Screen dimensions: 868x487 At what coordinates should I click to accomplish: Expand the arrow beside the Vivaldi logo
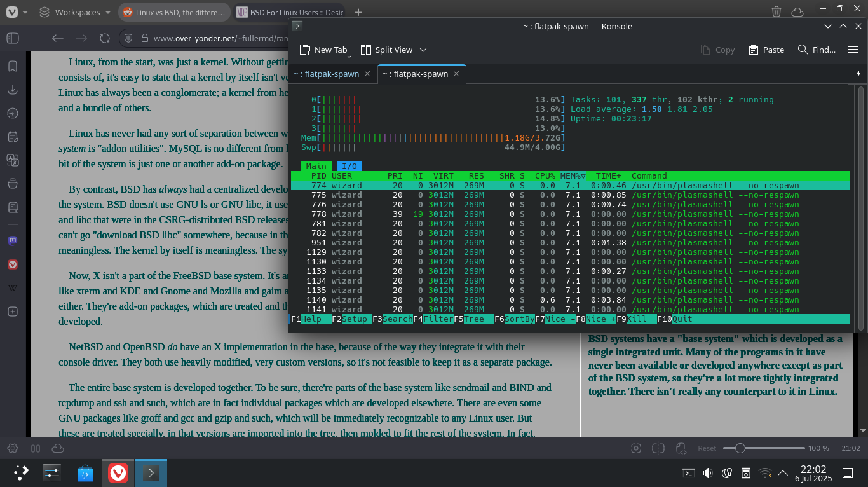(x=25, y=12)
